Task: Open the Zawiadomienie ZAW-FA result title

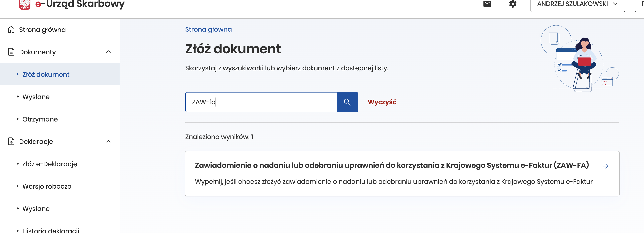Action: (392, 165)
